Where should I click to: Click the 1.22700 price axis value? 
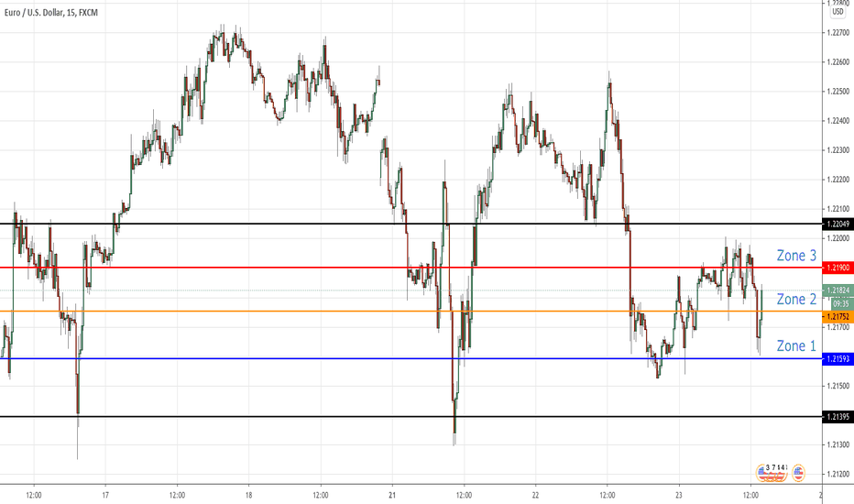(x=838, y=33)
